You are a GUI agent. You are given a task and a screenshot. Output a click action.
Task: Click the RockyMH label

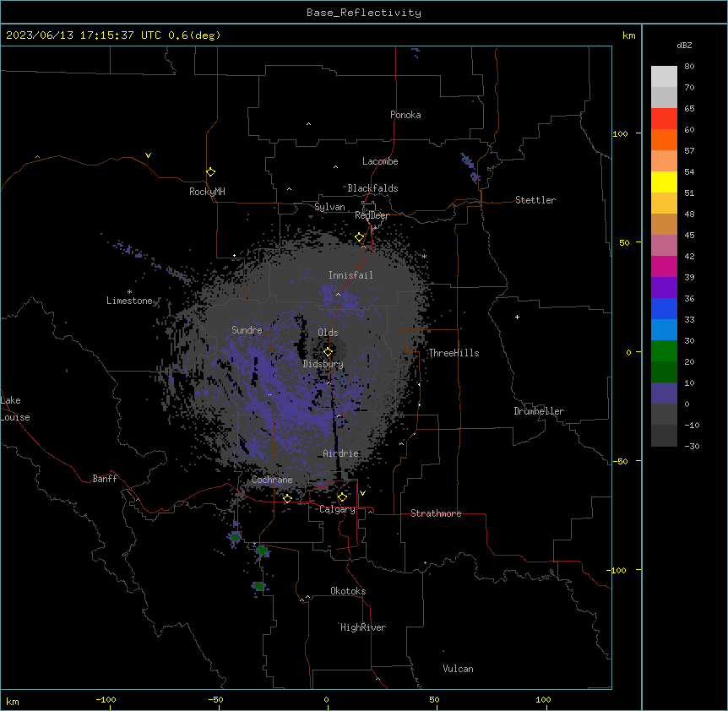tap(207, 192)
